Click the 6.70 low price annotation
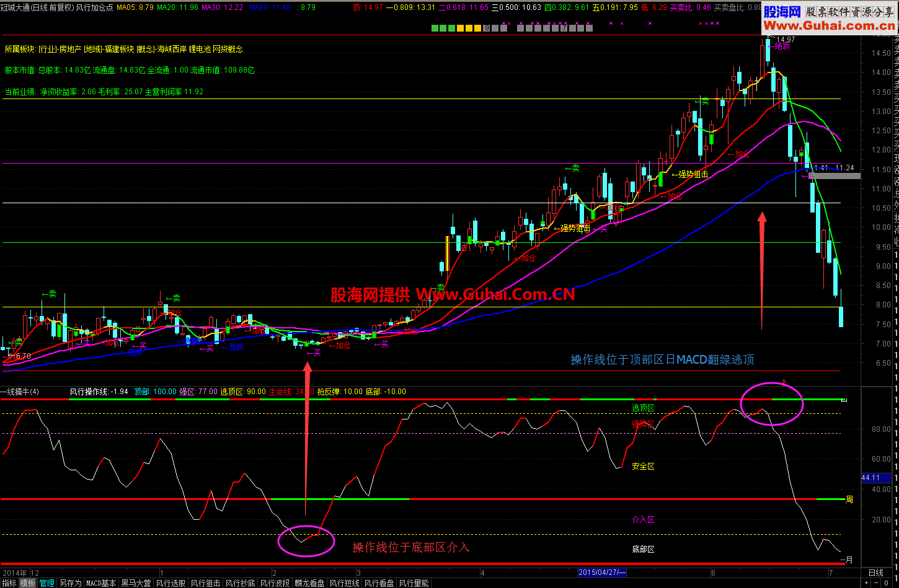The height and width of the screenshot is (588, 899). pyautogui.click(x=22, y=356)
